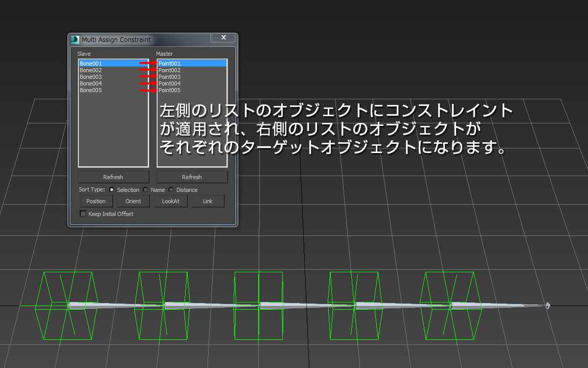Apply the Position constraint
Viewport: 588px width, 368px height.
click(x=96, y=201)
